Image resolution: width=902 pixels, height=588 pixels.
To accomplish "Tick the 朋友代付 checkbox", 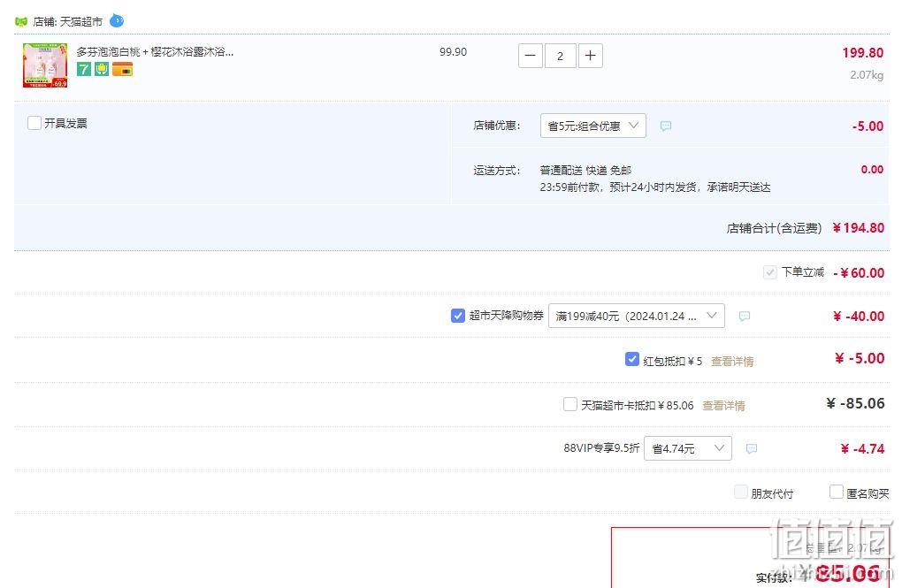I will tap(741, 493).
